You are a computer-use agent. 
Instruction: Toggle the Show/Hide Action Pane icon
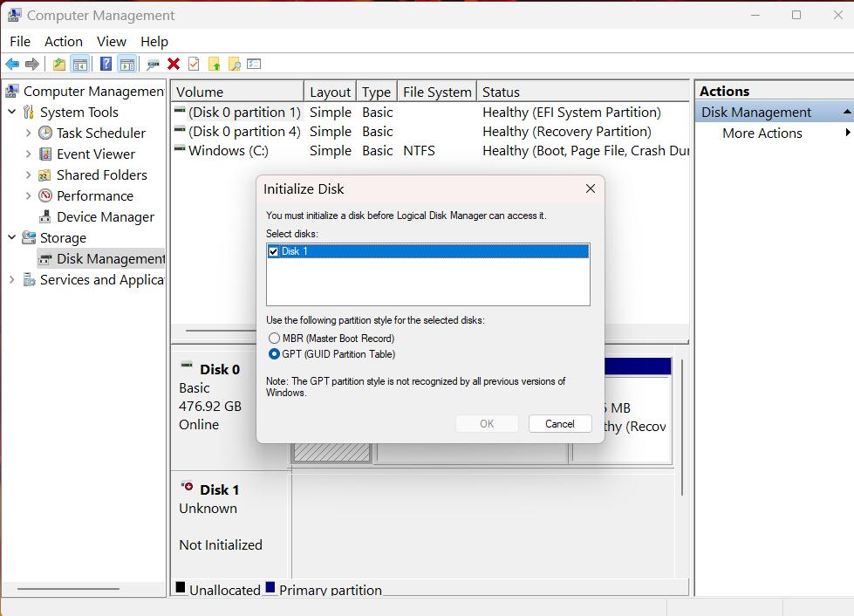(127, 65)
